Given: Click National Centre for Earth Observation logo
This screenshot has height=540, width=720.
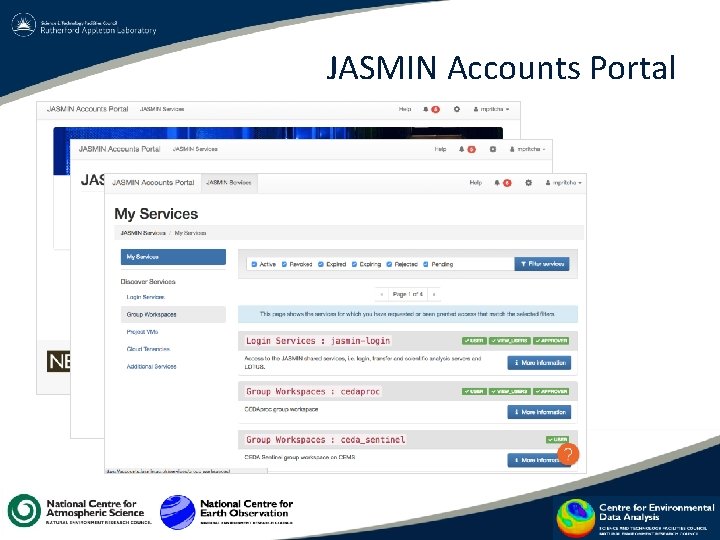Looking at the screenshot, I should (x=226, y=512).
